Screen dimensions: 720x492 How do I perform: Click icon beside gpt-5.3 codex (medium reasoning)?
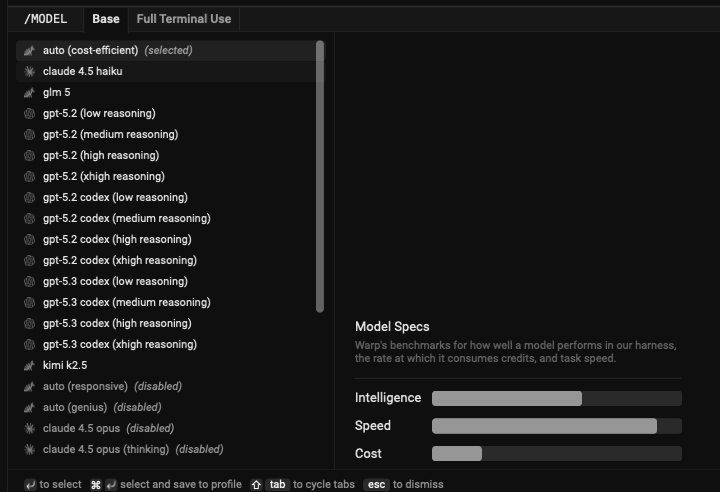pos(29,303)
